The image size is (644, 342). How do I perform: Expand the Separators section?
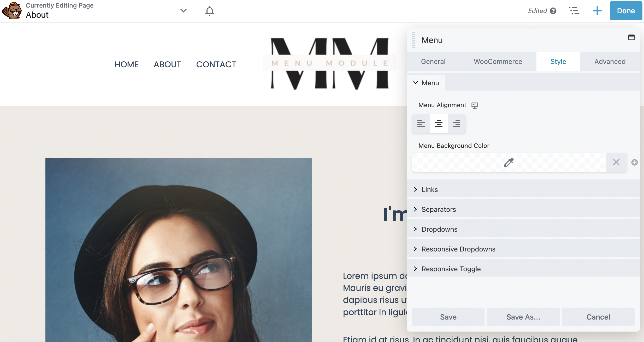438,209
